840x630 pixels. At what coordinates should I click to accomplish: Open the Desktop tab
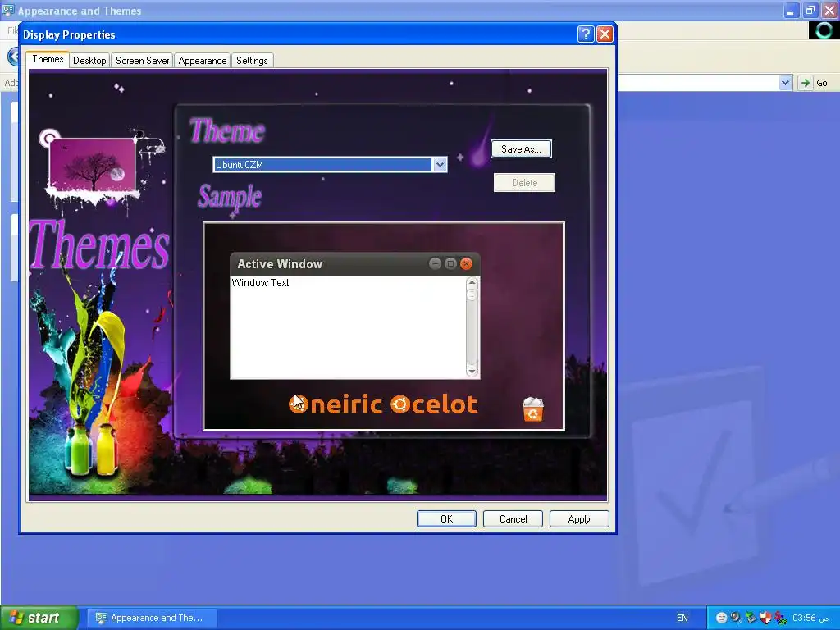[89, 61]
